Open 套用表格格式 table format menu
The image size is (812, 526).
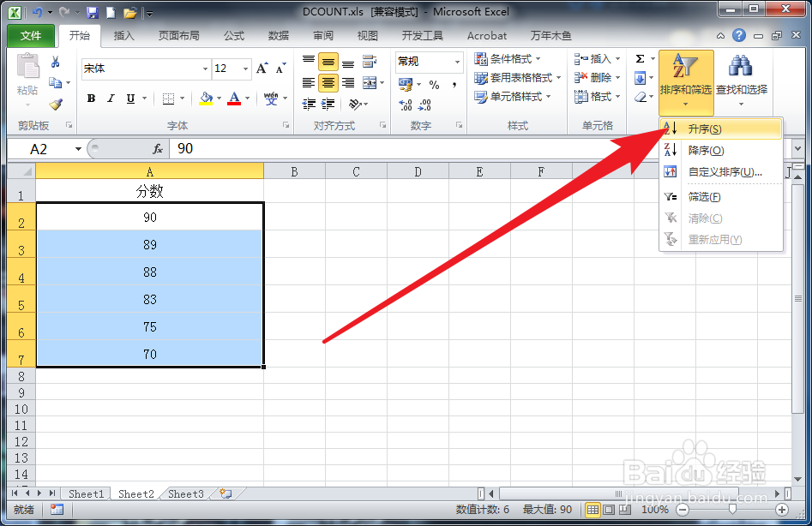pyautogui.click(x=518, y=78)
